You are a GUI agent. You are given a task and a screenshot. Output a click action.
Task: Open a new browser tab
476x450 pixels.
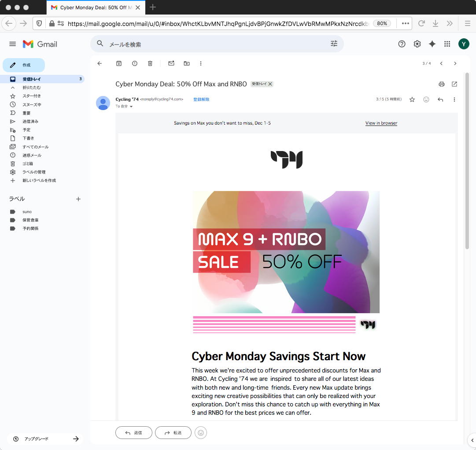pyautogui.click(x=153, y=7)
